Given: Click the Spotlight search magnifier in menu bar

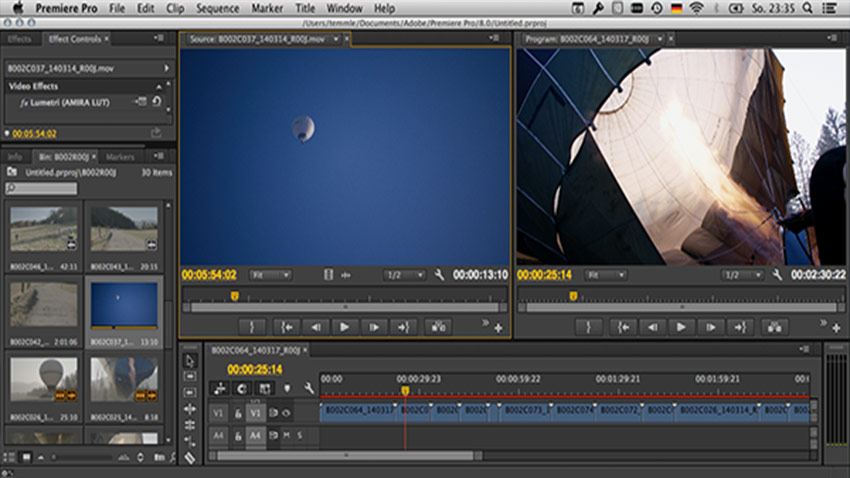Looking at the screenshot, I should [808, 8].
